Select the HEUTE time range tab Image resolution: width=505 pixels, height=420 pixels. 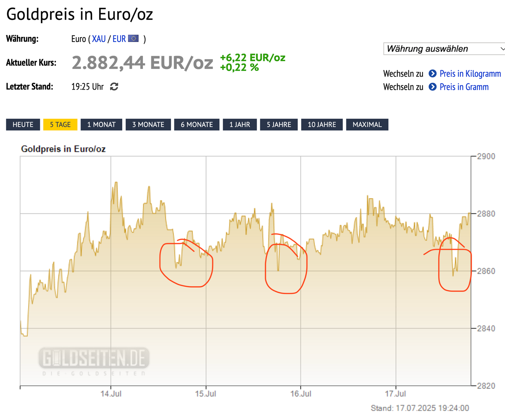point(23,125)
